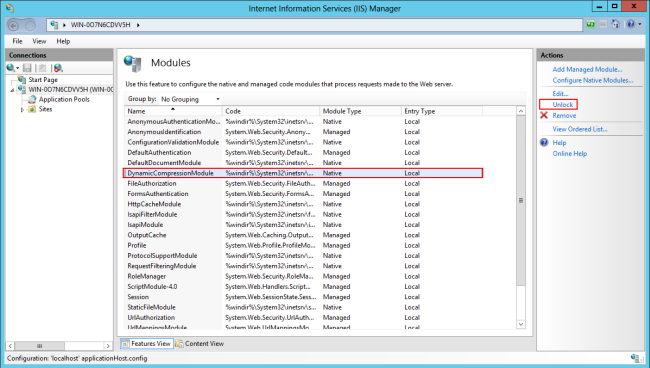
Task: Sort by the Entry Type column header
Action: 442,111
